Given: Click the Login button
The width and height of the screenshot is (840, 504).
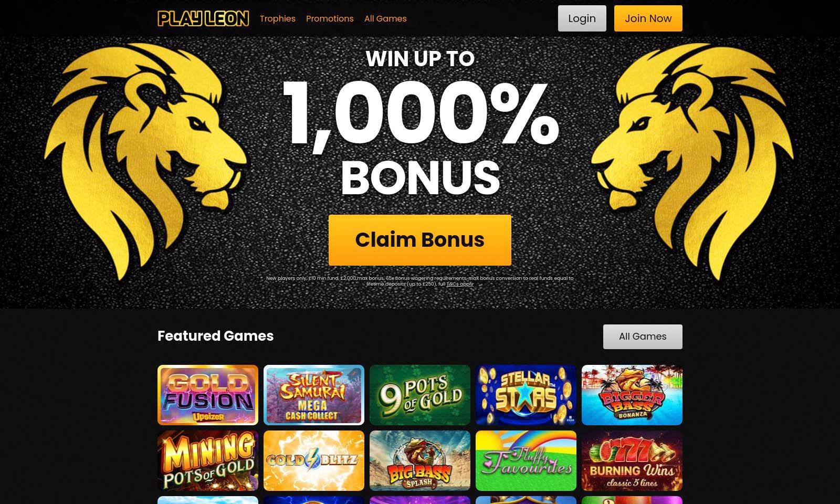Looking at the screenshot, I should (x=582, y=18).
